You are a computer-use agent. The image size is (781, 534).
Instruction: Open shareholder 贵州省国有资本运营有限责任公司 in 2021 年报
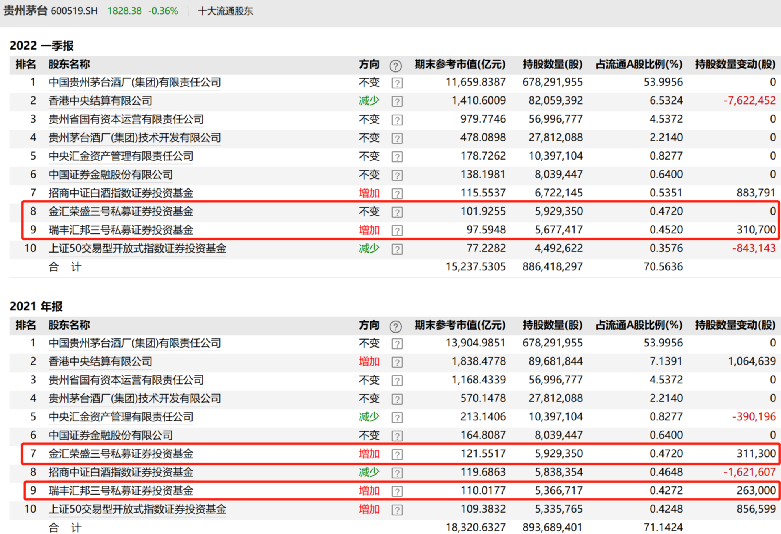(126, 380)
